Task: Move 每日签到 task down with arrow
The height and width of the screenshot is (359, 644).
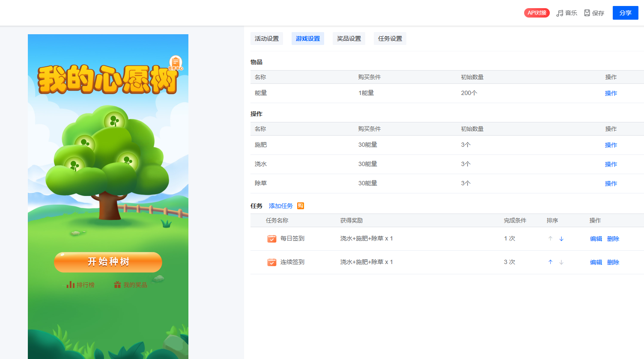Action: tap(561, 239)
